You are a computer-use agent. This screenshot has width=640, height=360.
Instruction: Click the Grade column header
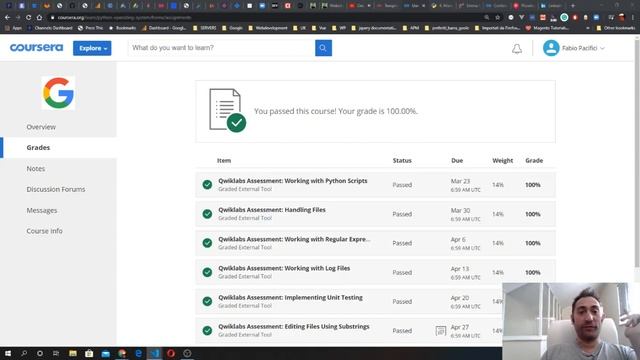(x=534, y=160)
